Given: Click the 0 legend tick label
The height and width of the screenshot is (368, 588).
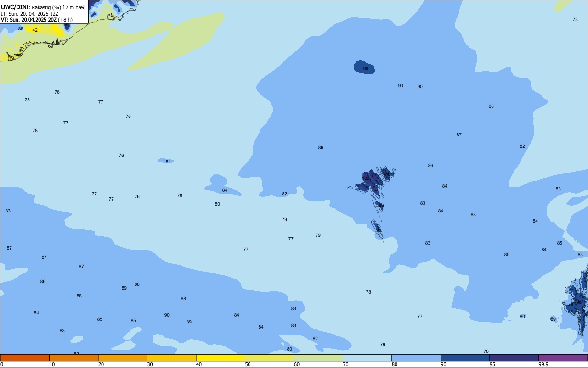Looking at the screenshot, I should (2, 364).
